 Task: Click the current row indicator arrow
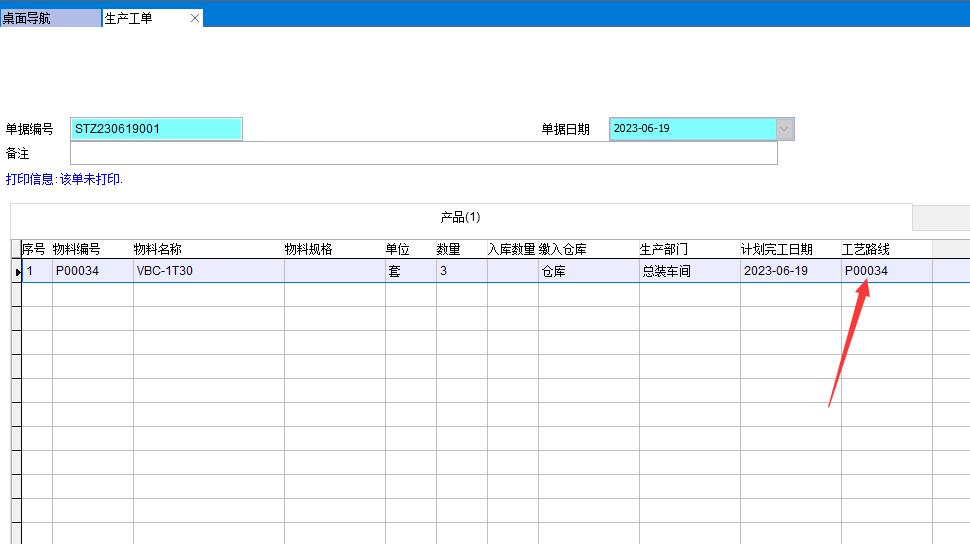click(x=17, y=272)
